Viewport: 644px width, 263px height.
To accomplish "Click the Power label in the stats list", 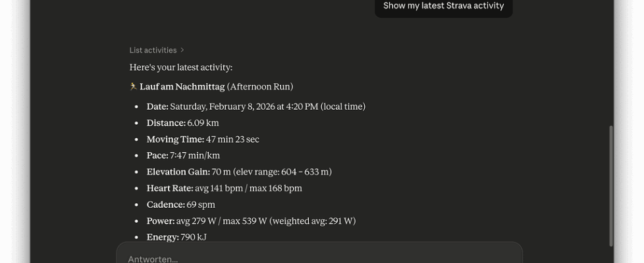I will (160, 221).
